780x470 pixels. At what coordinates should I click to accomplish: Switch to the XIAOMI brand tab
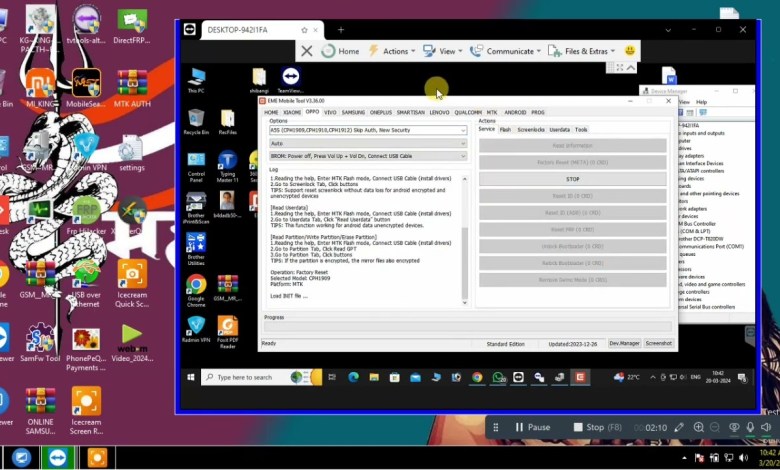point(291,113)
